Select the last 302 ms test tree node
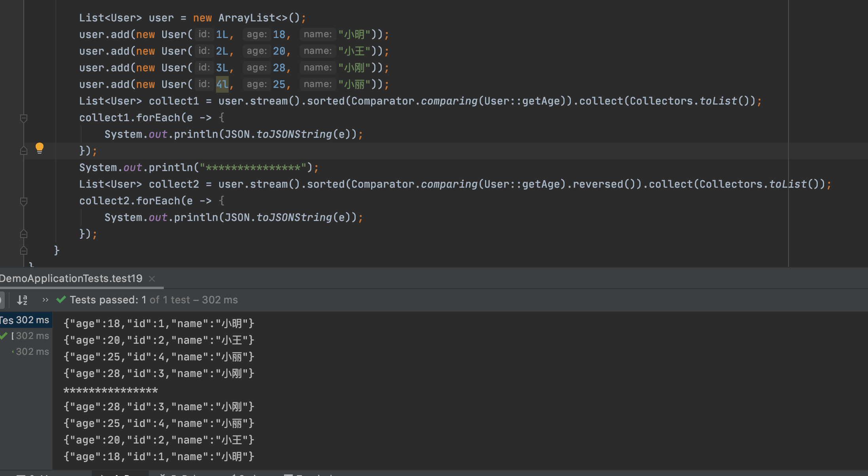Screen dimensions: 868x476 [x=32, y=352]
